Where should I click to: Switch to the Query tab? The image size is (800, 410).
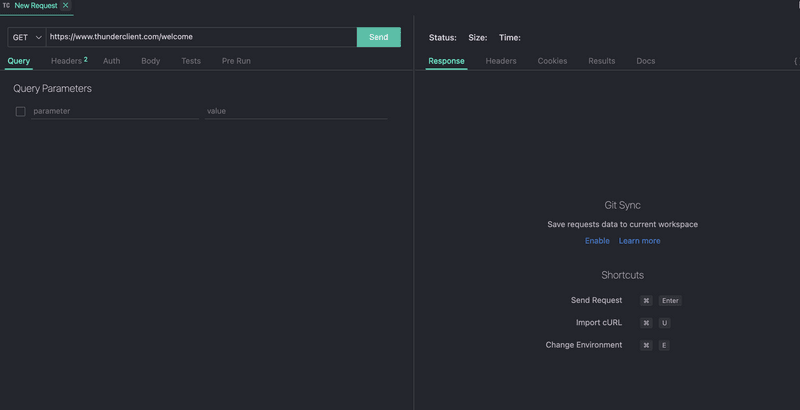19,61
